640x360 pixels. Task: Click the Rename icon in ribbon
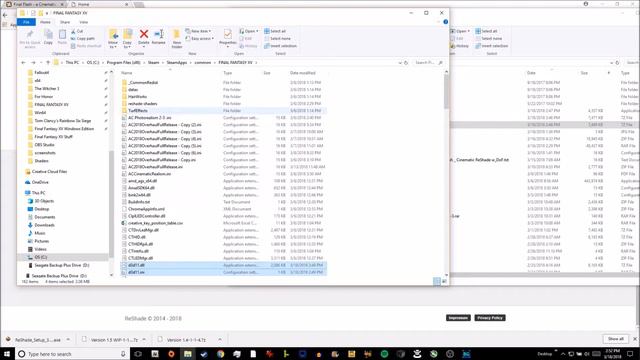(x=159, y=34)
